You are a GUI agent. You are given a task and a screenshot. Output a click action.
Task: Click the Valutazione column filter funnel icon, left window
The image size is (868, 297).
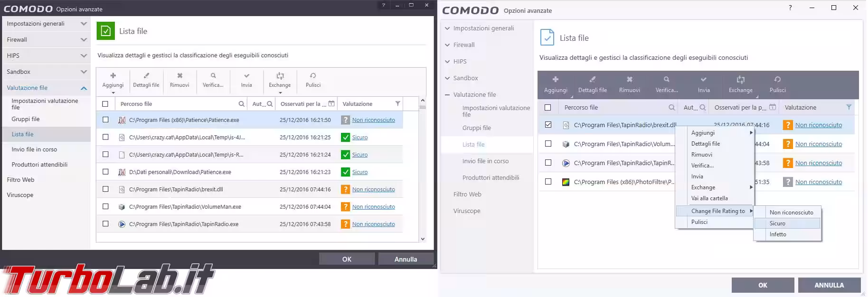(397, 104)
